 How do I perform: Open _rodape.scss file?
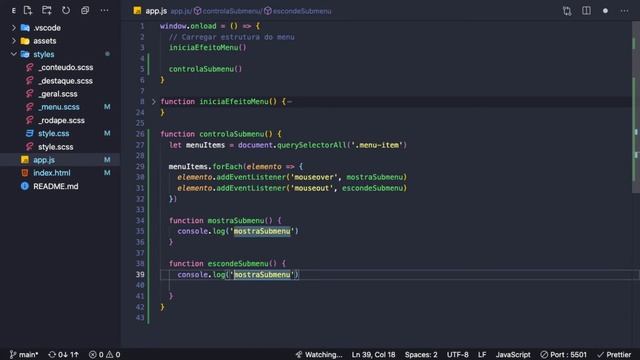61,120
